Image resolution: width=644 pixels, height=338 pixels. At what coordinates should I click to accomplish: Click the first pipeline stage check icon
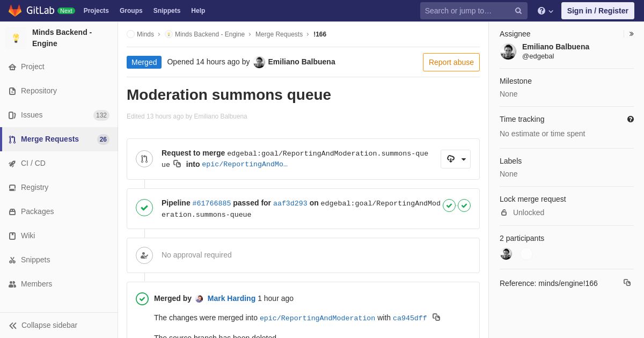tap(449, 205)
